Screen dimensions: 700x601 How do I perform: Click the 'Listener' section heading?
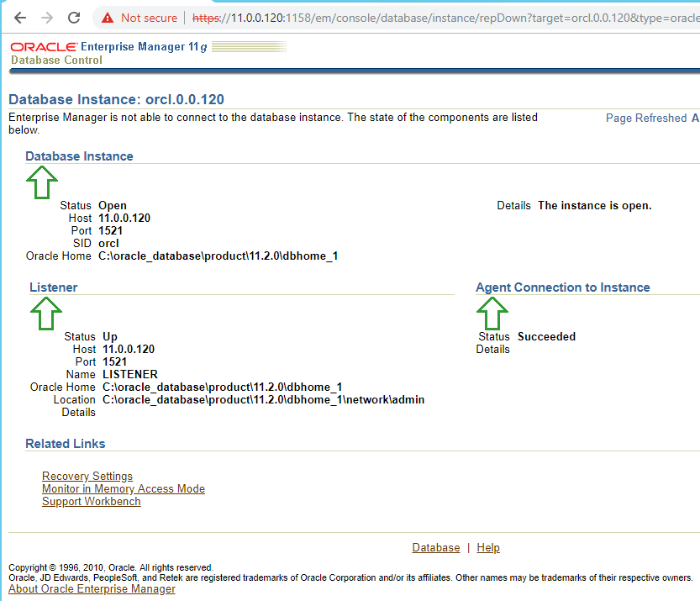click(x=54, y=287)
